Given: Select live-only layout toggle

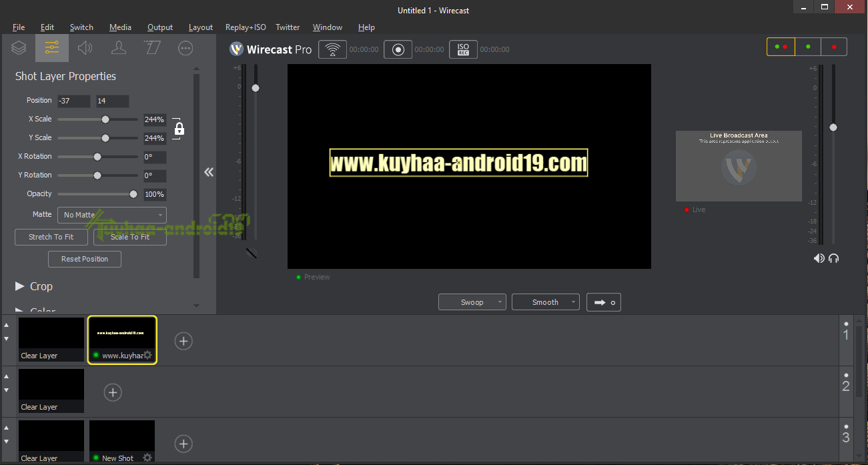Looking at the screenshot, I should [x=834, y=47].
